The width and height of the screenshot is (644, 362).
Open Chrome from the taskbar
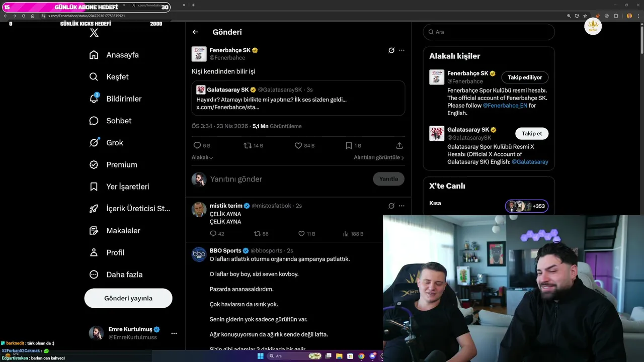[x=361, y=356]
